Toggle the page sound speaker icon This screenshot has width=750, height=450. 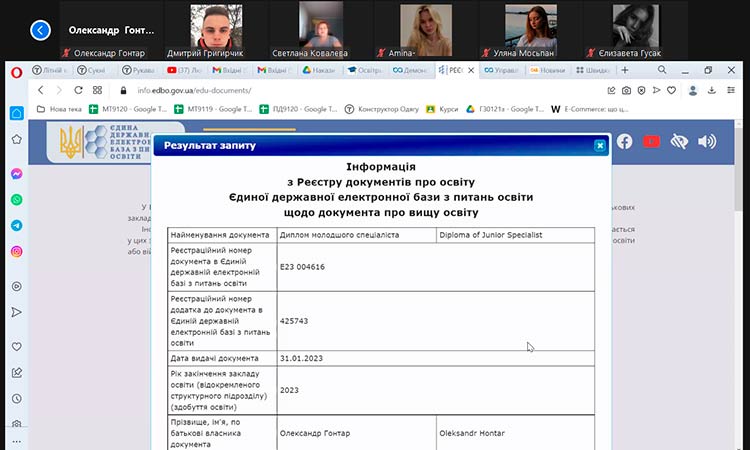click(x=707, y=142)
